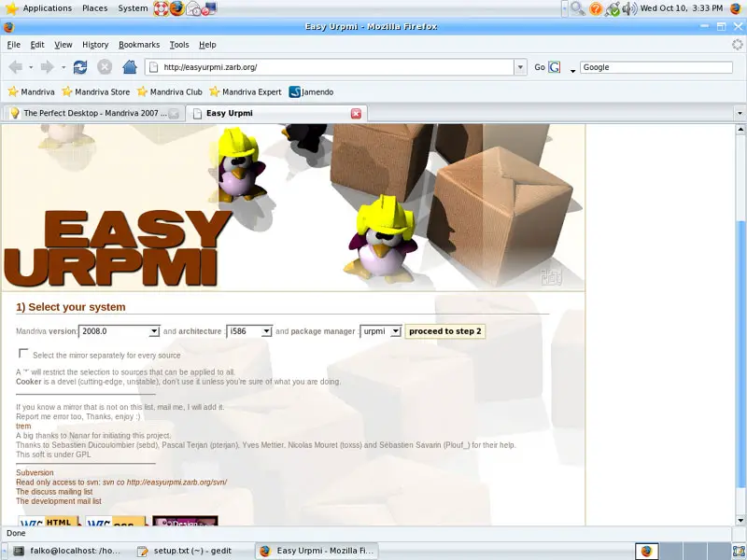Click the 'trem' link
The width and height of the screenshot is (747, 560).
pyautogui.click(x=23, y=427)
